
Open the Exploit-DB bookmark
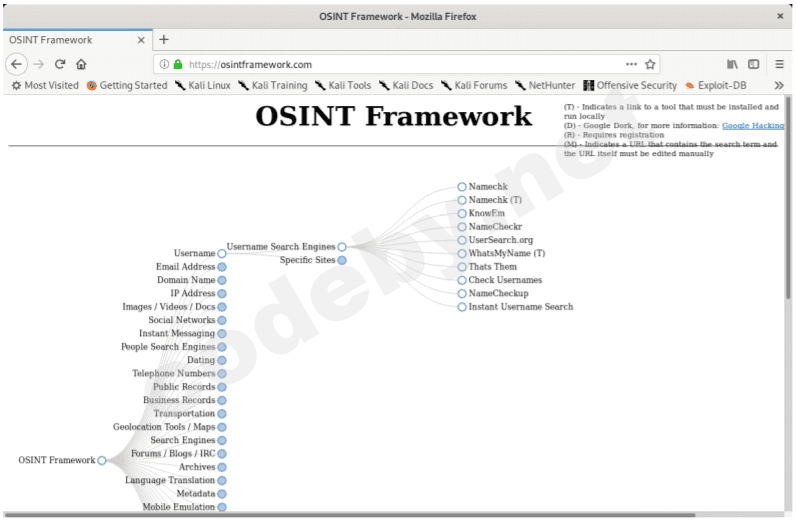point(715,85)
